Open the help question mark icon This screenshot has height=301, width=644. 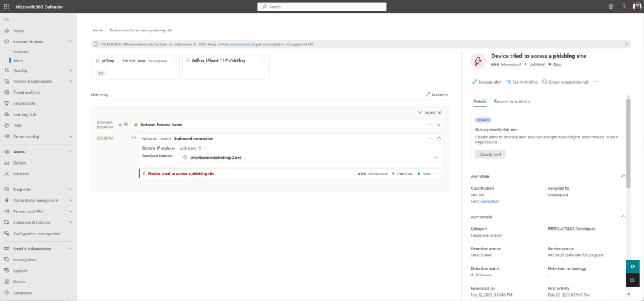click(x=624, y=6)
